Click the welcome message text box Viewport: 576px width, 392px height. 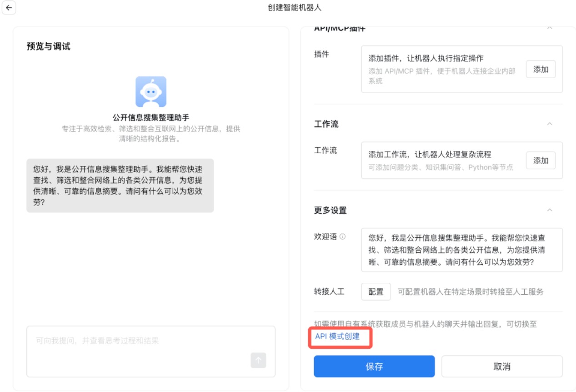(462, 250)
